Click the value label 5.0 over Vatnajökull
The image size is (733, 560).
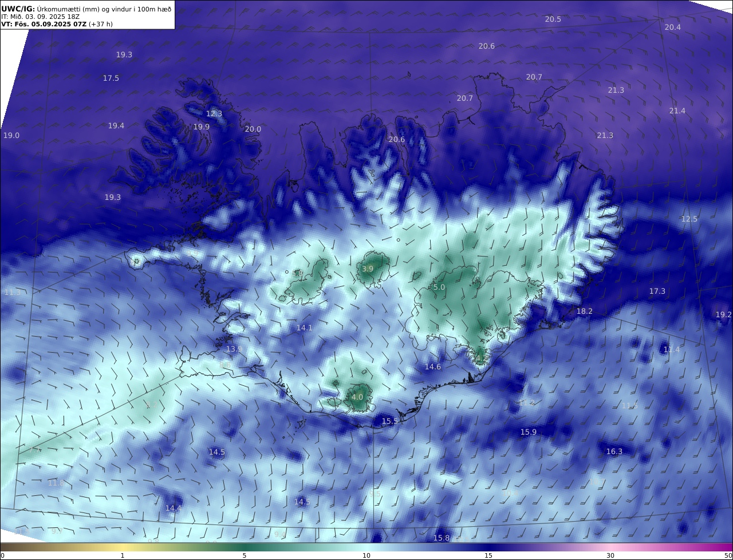point(439,287)
